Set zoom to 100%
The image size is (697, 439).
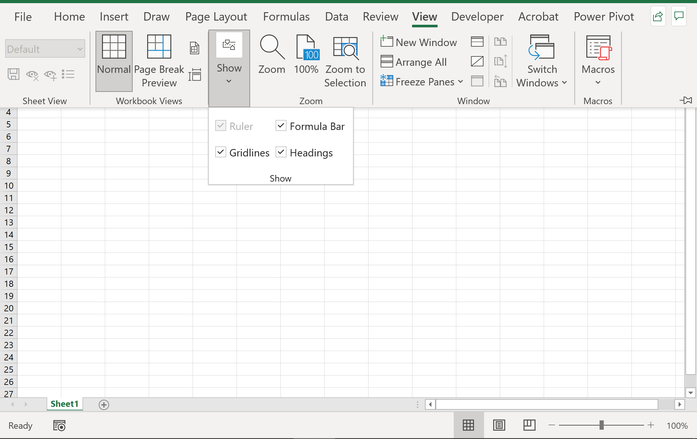pyautogui.click(x=306, y=55)
